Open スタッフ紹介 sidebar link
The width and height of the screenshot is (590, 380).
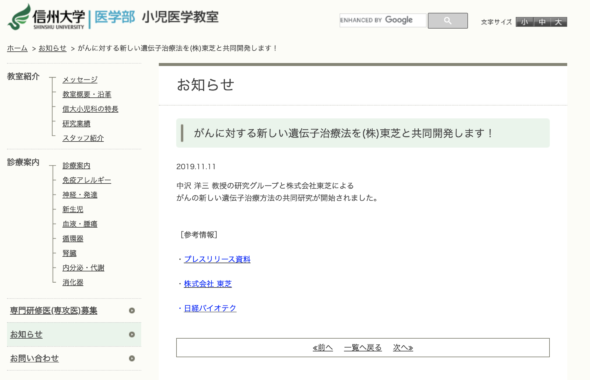pos(83,138)
